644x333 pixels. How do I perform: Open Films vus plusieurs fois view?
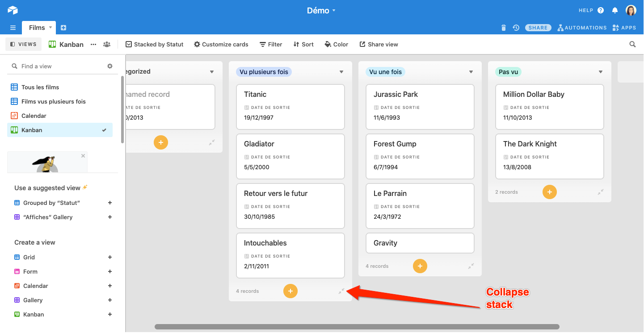coord(60,101)
